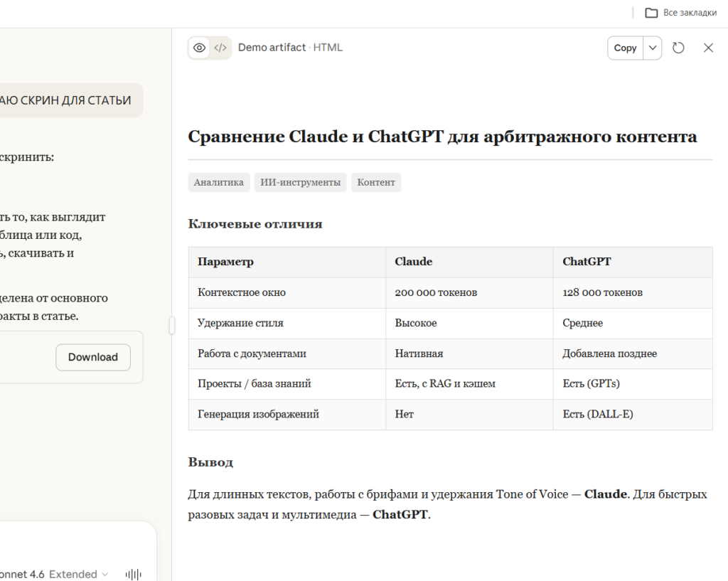Viewport: 728px width, 581px height.
Task: Click the Нет cell
Action: [x=469, y=415]
